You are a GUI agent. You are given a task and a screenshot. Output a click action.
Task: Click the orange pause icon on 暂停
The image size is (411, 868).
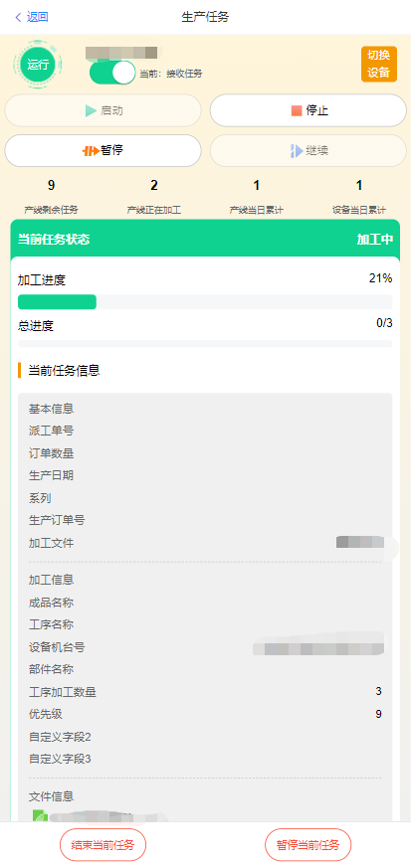(91, 150)
